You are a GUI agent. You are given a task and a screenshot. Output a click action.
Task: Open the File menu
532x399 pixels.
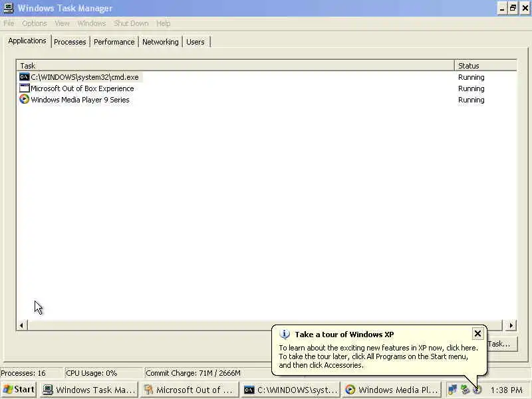click(9, 23)
